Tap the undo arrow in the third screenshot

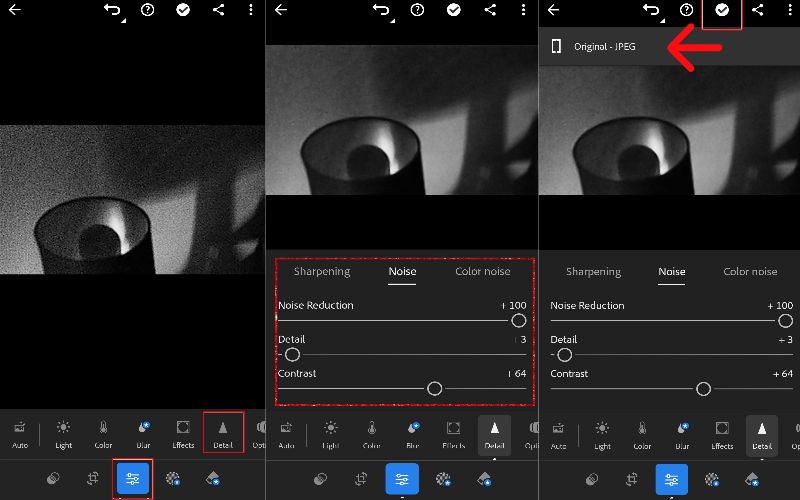[x=652, y=10]
